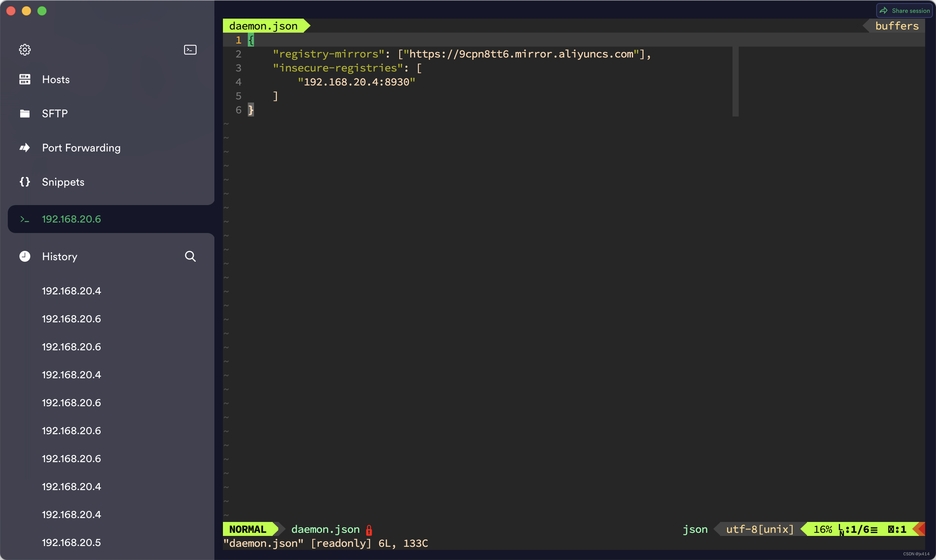Click the SFTP folder icon
This screenshot has width=936, height=560.
pyautogui.click(x=25, y=113)
